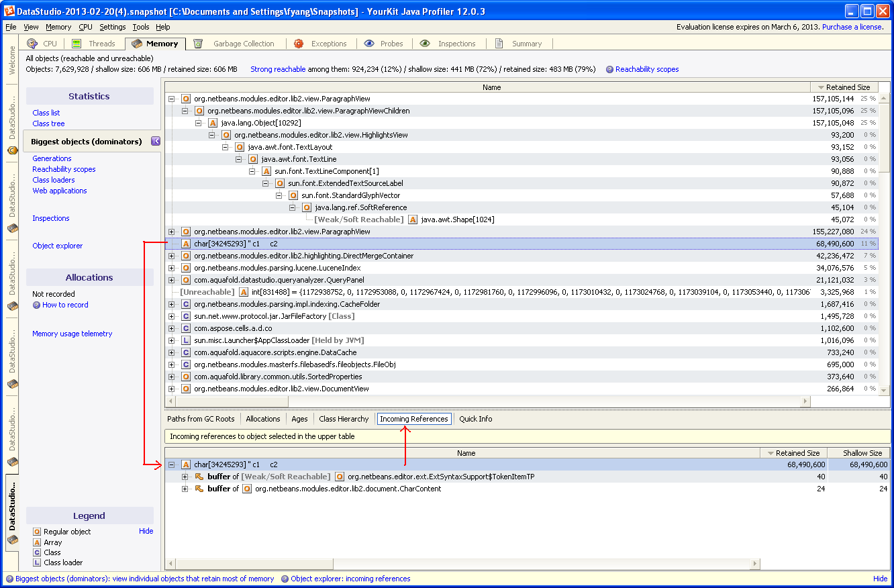Open the Quick Info tab

coord(476,419)
